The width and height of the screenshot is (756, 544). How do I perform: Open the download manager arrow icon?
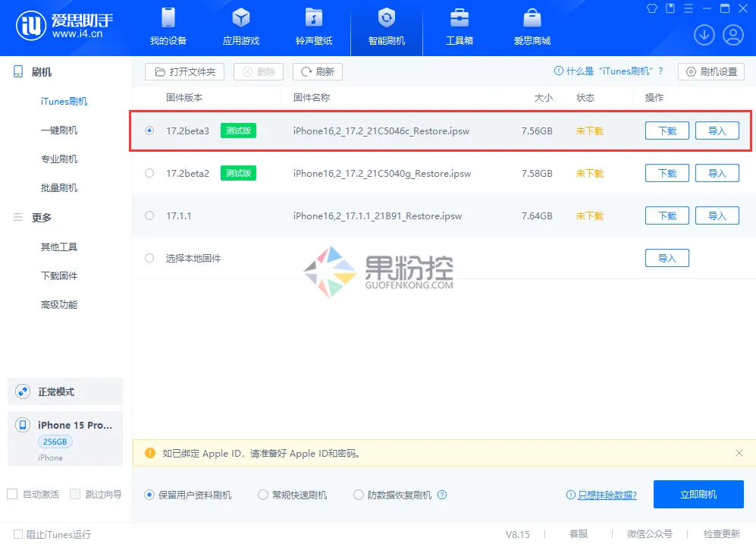[x=704, y=35]
